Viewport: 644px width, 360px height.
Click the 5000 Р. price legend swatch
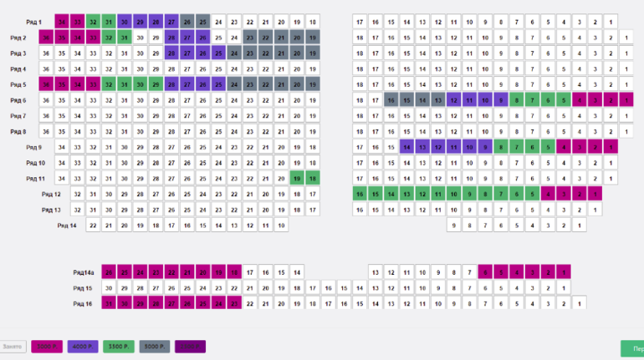pos(47,346)
